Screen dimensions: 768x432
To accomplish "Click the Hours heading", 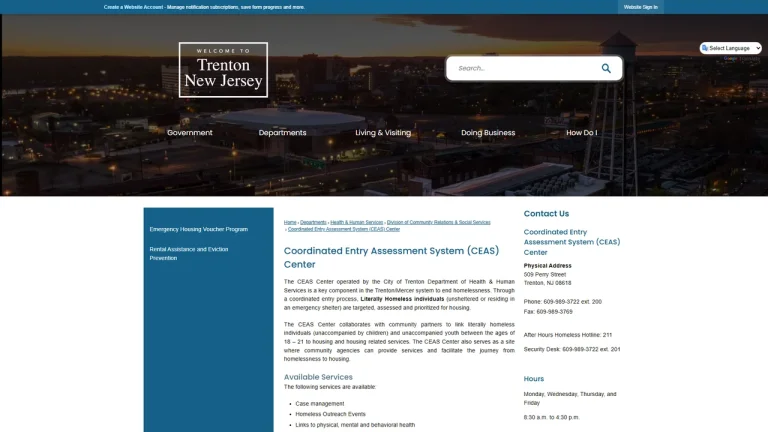I will [533, 379].
